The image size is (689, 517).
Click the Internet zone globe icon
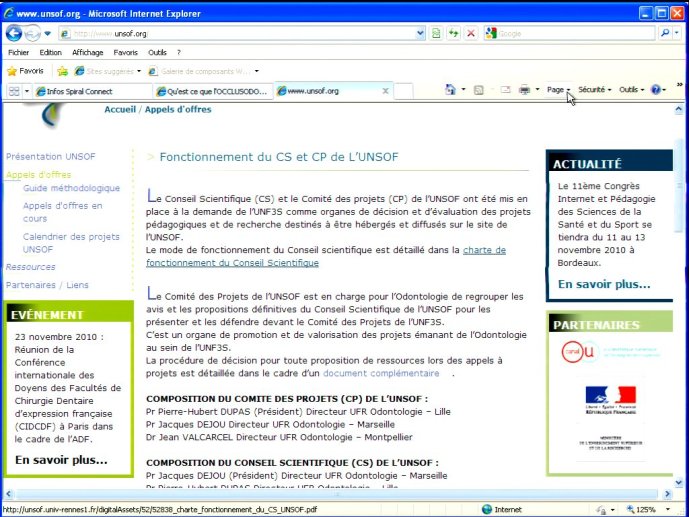(x=486, y=510)
